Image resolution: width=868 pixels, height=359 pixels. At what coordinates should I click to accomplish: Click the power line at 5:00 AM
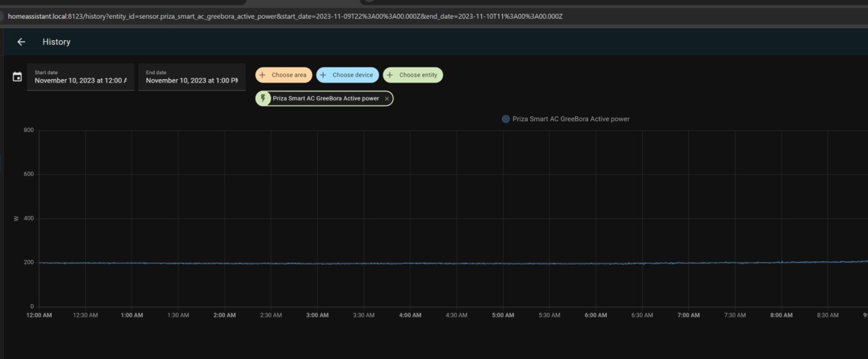(x=503, y=264)
